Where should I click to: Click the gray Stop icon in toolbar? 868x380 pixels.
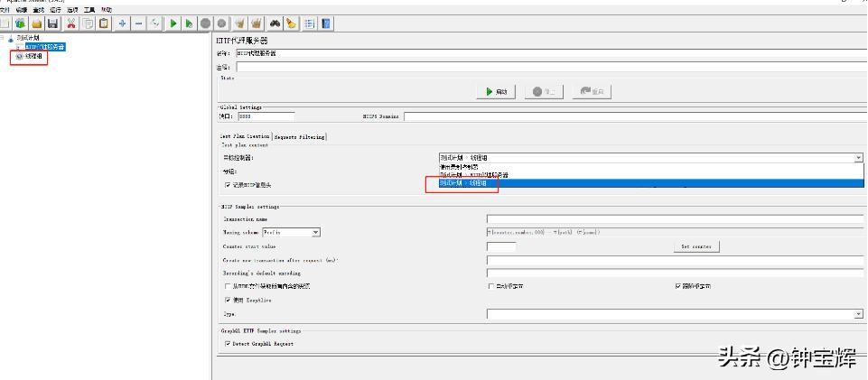pos(205,23)
